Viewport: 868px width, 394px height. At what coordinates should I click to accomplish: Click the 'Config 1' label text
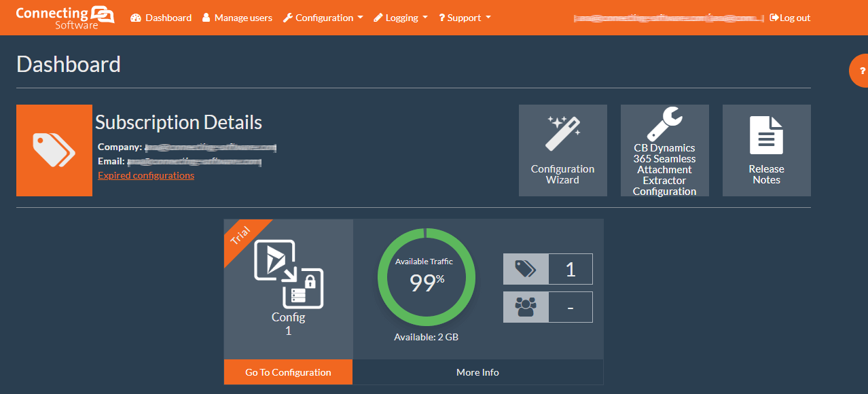(289, 324)
